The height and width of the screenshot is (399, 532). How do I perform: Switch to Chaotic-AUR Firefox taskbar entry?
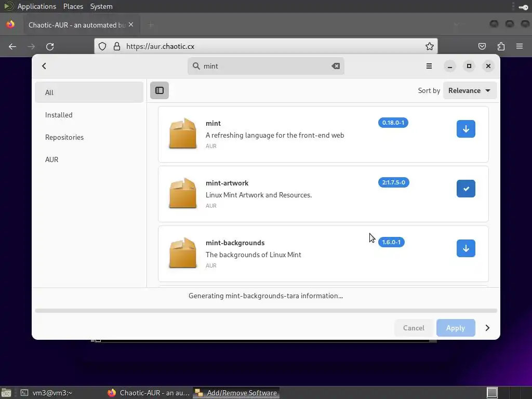click(148, 393)
